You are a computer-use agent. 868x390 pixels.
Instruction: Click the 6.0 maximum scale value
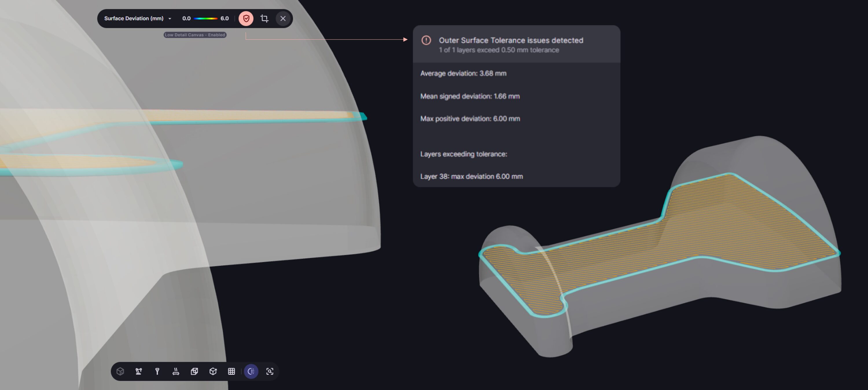(225, 19)
